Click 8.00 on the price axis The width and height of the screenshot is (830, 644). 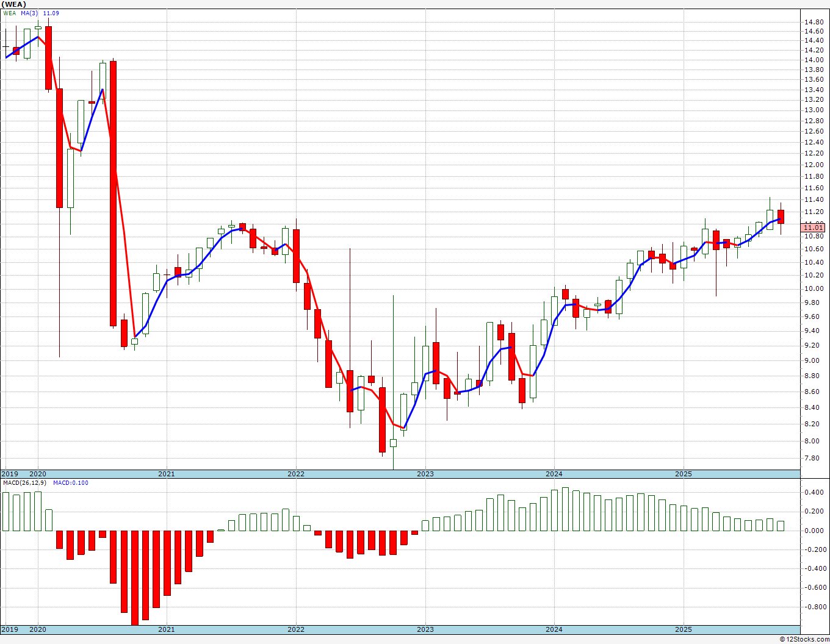pyautogui.click(x=812, y=441)
